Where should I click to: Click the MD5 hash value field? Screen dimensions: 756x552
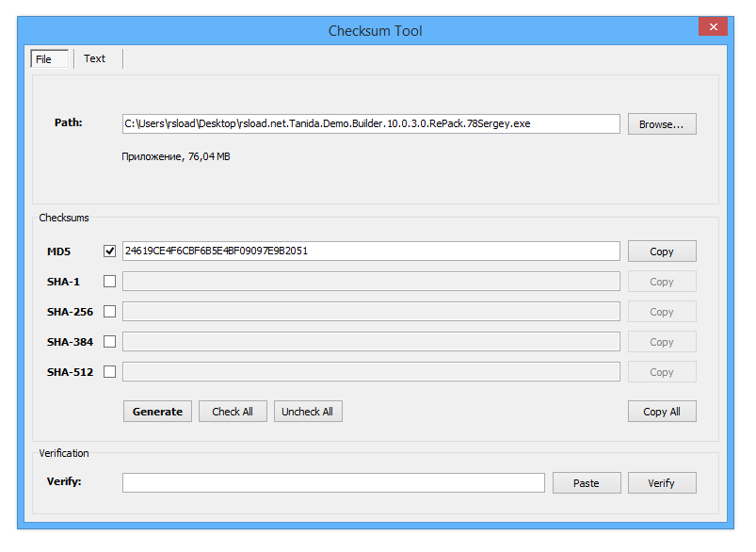pos(371,251)
